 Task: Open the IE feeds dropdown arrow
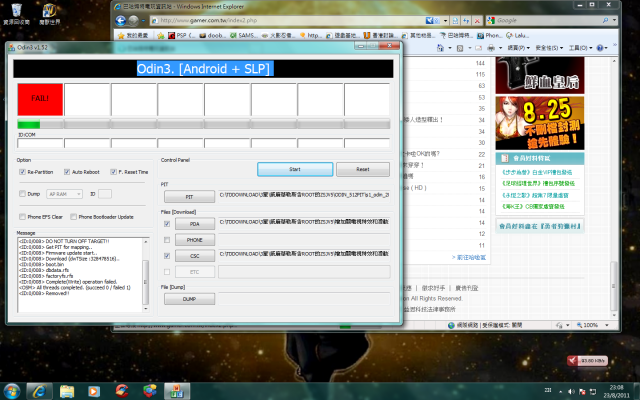click(469, 48)
